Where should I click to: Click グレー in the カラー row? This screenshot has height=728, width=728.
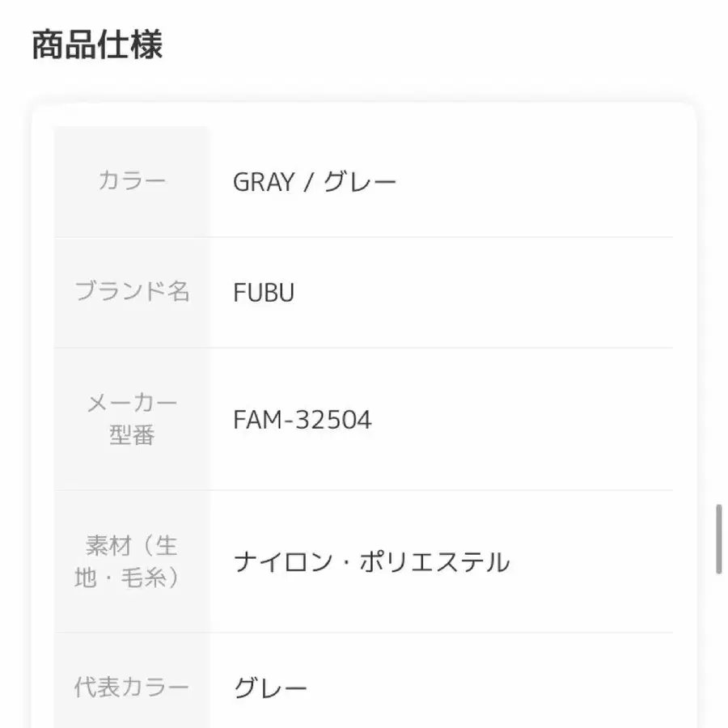360,182
